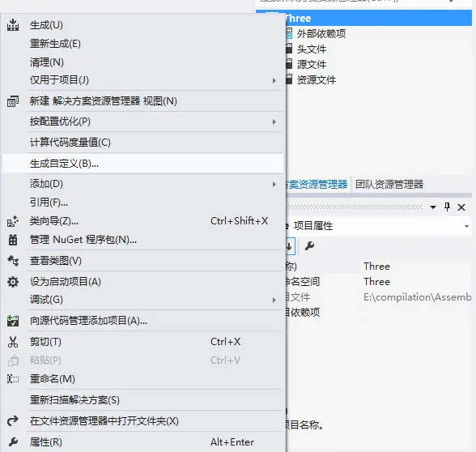476x452 pixels.
Task: Click the add to source control icon
Action: pos(13,321)
